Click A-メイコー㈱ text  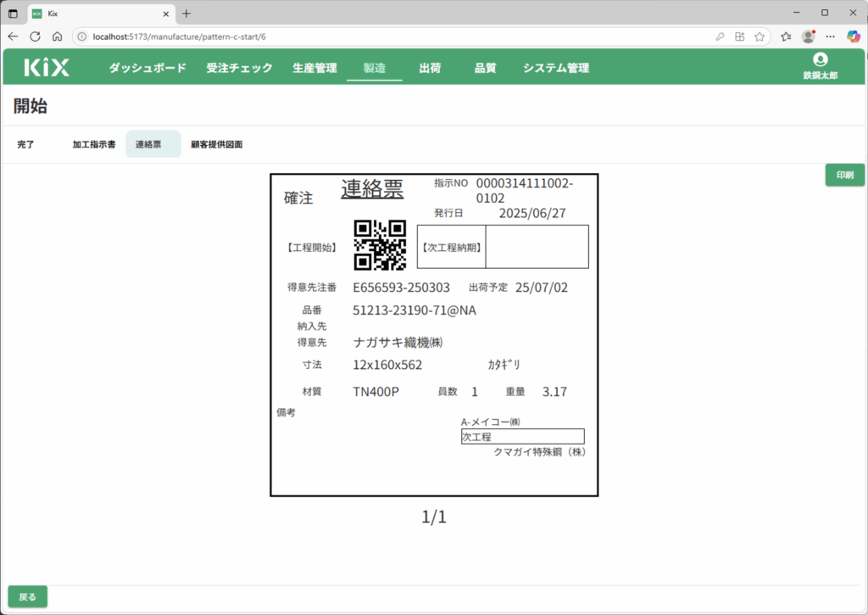pyautogui.click(x=491, y=422)
